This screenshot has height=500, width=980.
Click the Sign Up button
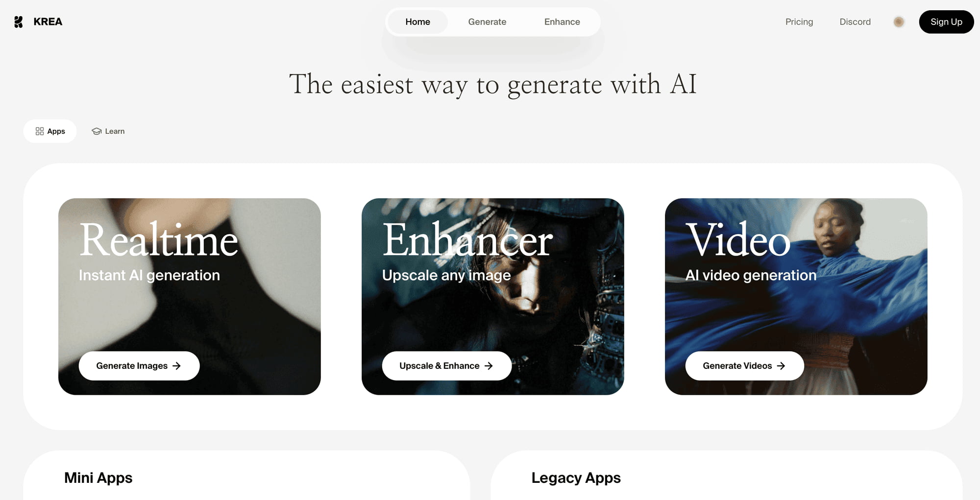point(946,22)
